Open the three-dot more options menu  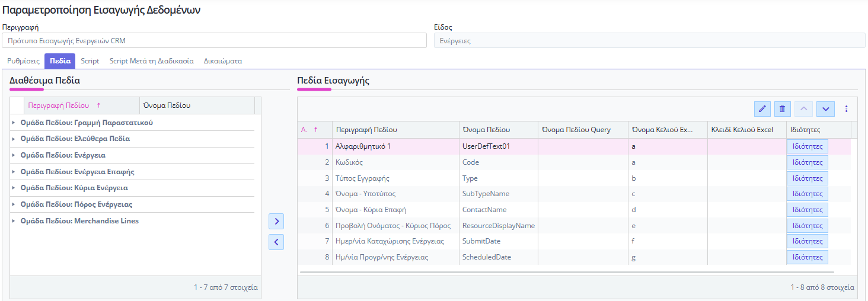tap(846, 109)
